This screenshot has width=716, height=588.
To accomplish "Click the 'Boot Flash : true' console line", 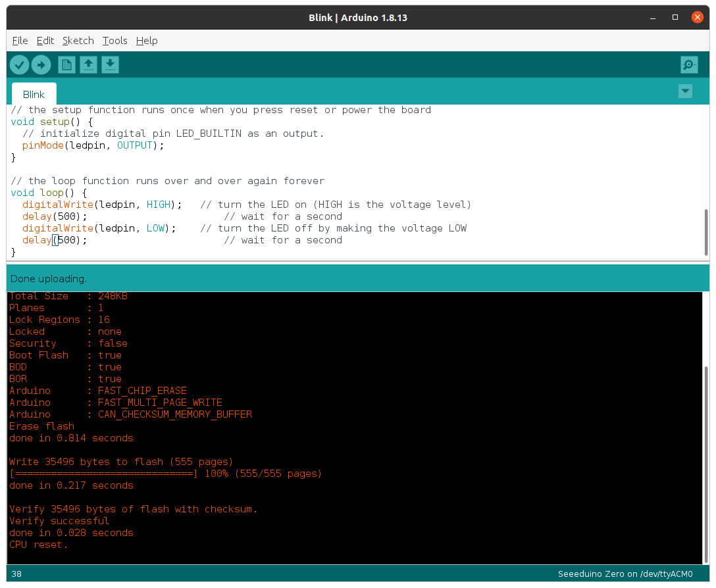I will [x=65, y=355].
